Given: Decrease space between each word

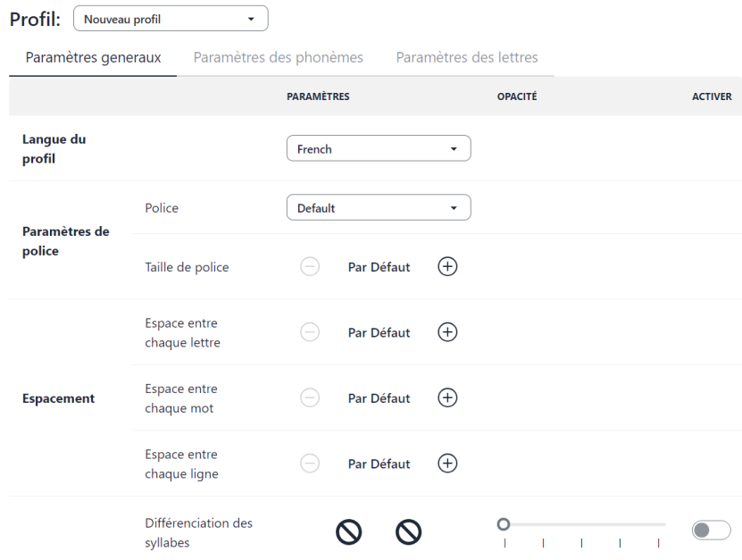Looking at the screenshot, I should pyautogui.click(x=310, y=397).
